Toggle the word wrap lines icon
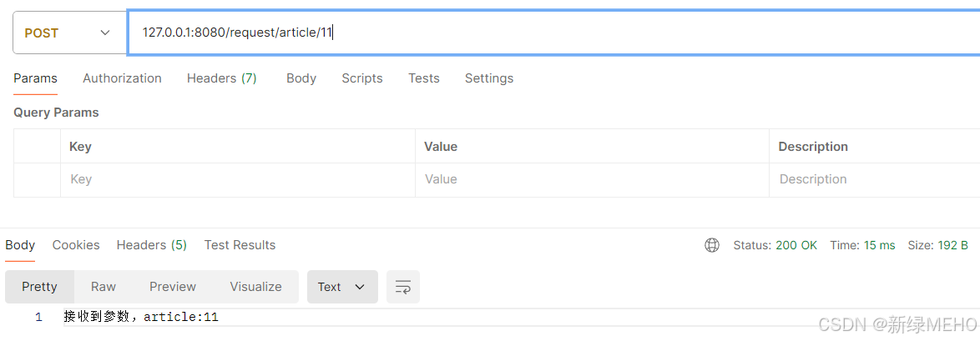980x341 pixels. (403, 287)
